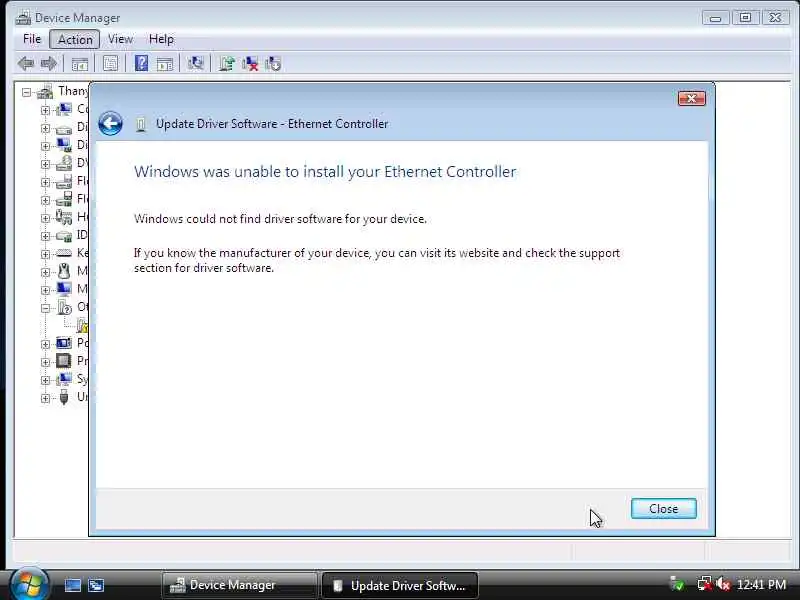
Task: Click the Other devices question-mark icon
Action: [64, 307]
